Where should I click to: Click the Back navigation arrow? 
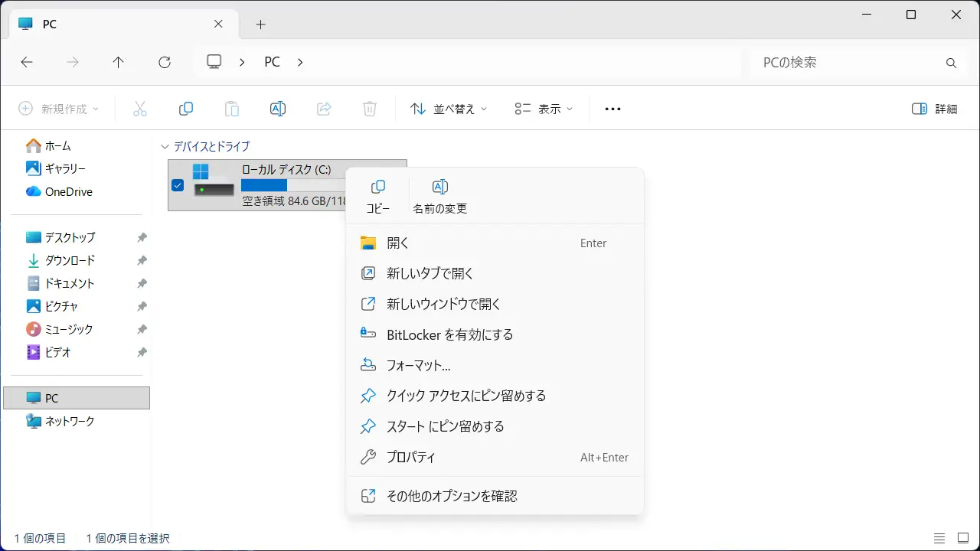(27, 63)
